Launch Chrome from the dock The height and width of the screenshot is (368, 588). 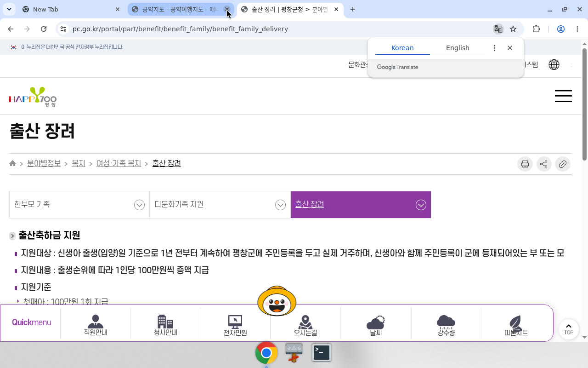(x=266, y=353)
